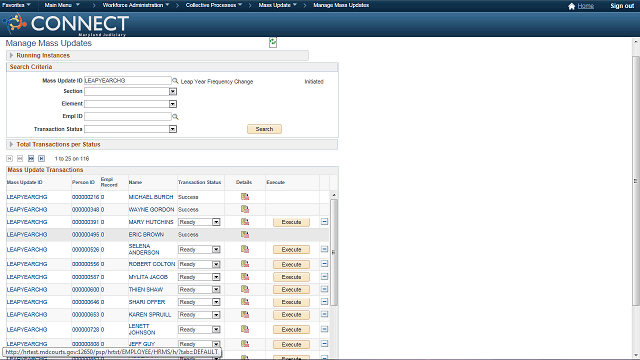The image size is (640, 360).
Task: Click the Home link text
Action: tap(586, 6)
